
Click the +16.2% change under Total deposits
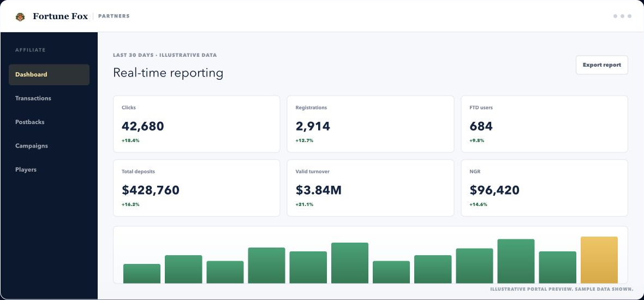coord(130,204)
